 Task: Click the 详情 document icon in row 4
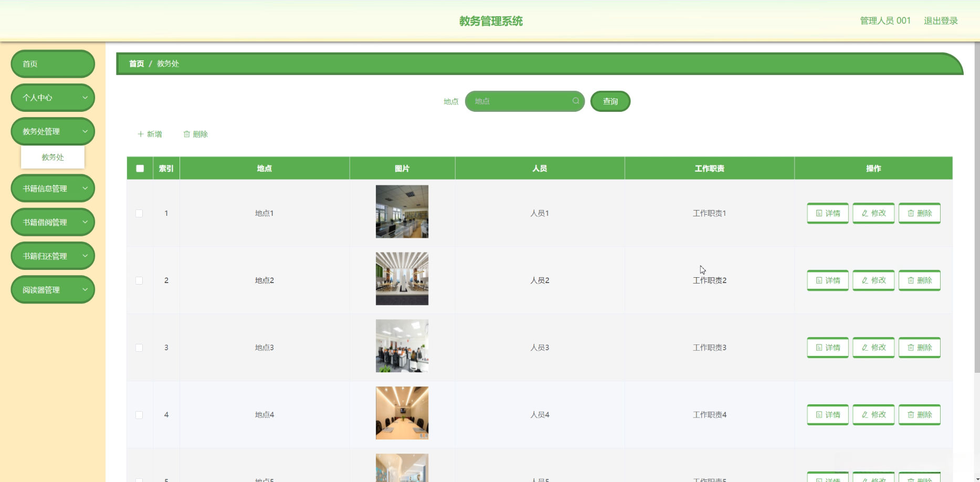pos(819,415)
